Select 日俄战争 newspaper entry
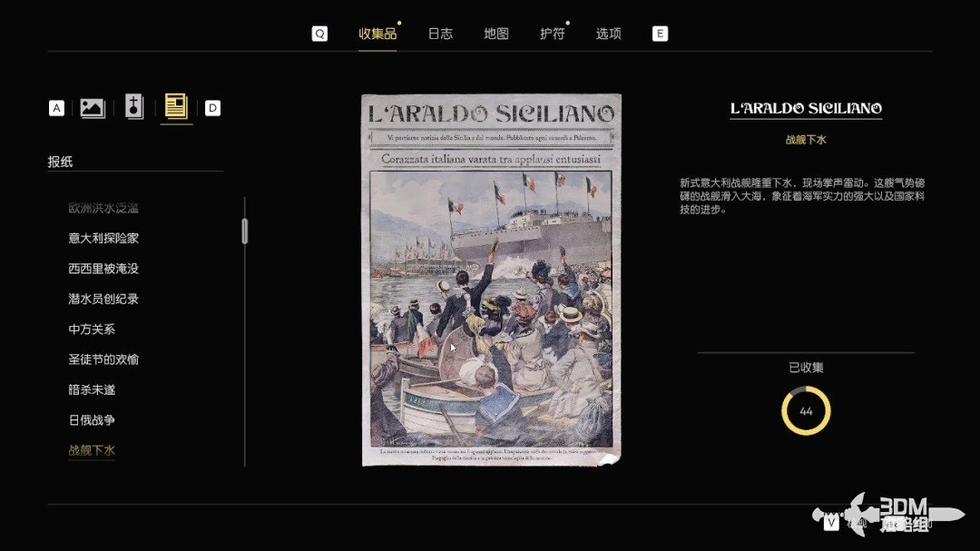 point(92,420)
